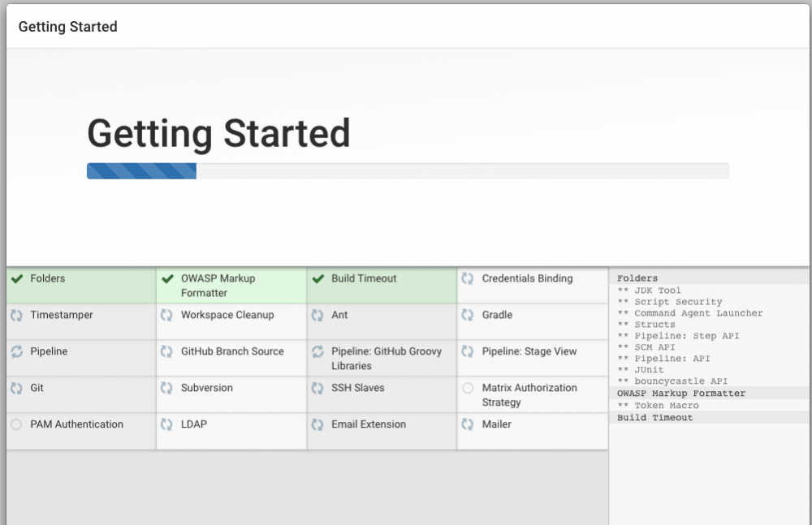Click the green checkmark beside Folders

coord(17,278)
